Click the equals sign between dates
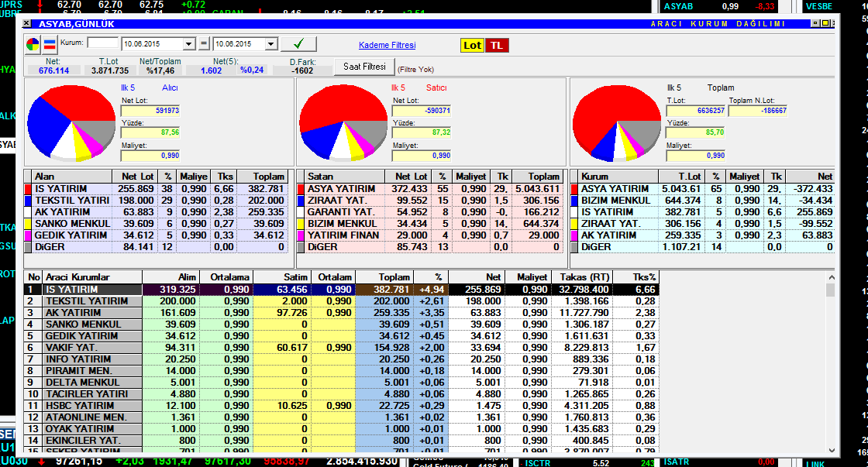Image resolution: width=868 pixels, height=467 pixels. 205,44
